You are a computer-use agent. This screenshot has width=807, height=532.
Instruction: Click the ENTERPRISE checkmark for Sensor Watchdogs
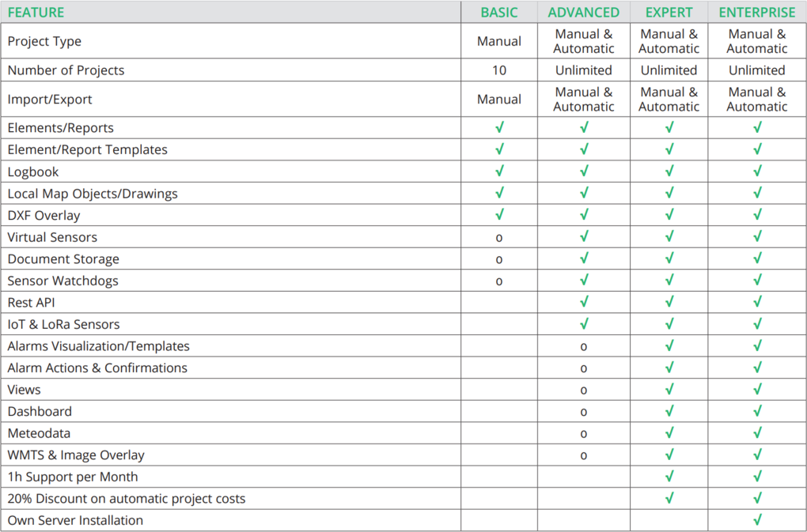757,280
